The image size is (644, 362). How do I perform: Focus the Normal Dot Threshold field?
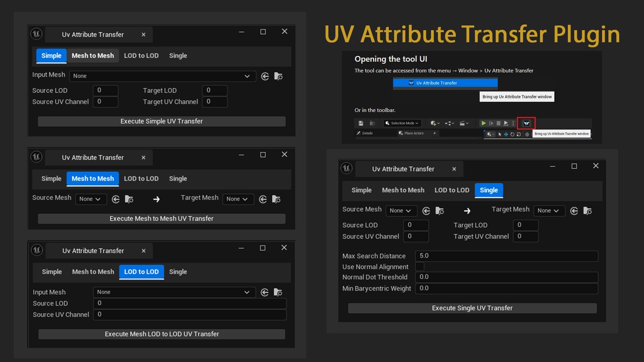click(507, 277)
